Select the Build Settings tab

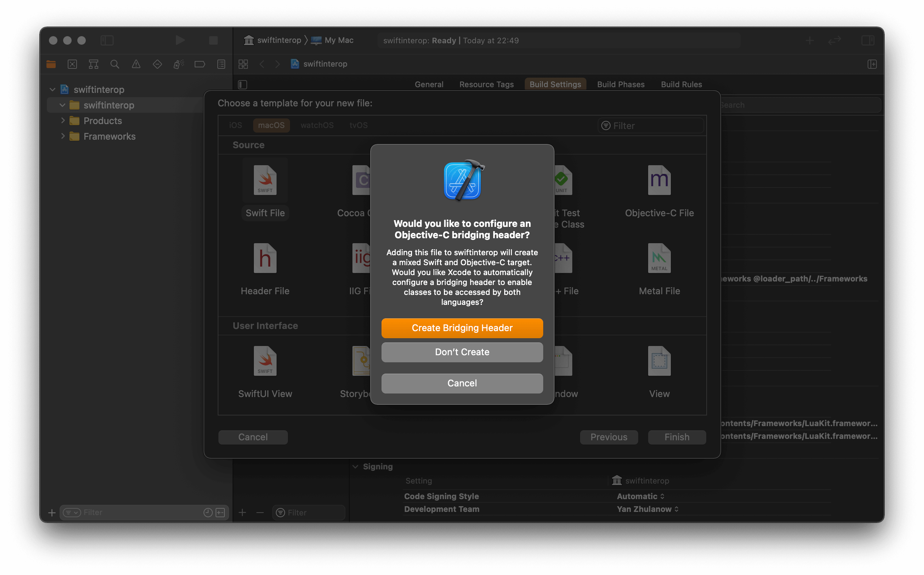tap(555, 84)
